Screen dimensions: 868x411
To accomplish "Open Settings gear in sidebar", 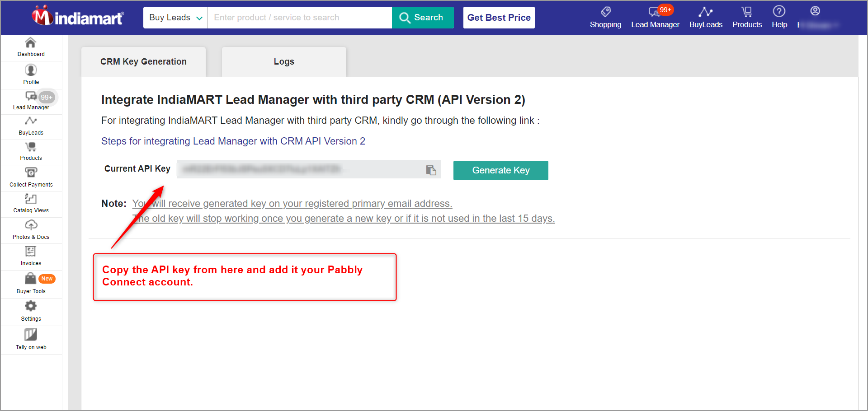I will coord(31,312).
